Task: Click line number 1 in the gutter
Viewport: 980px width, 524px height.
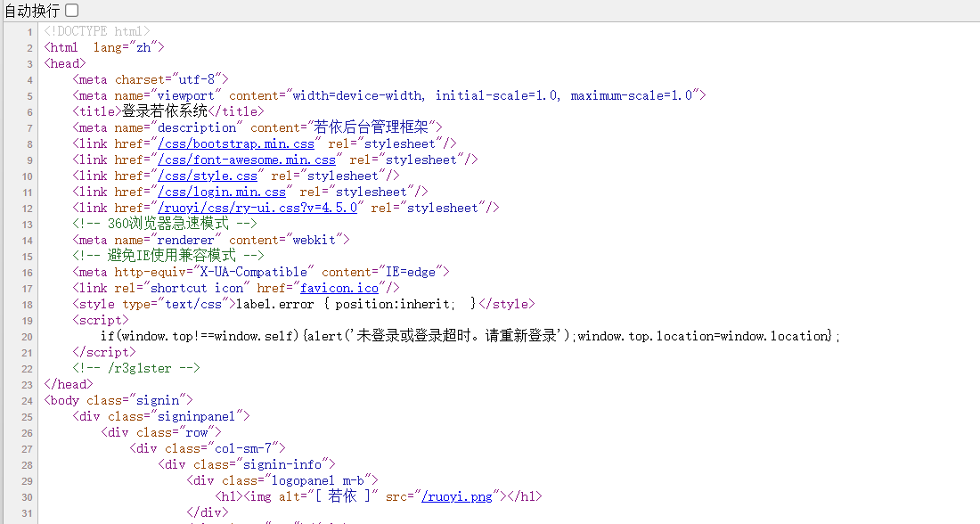Action: 29,32
